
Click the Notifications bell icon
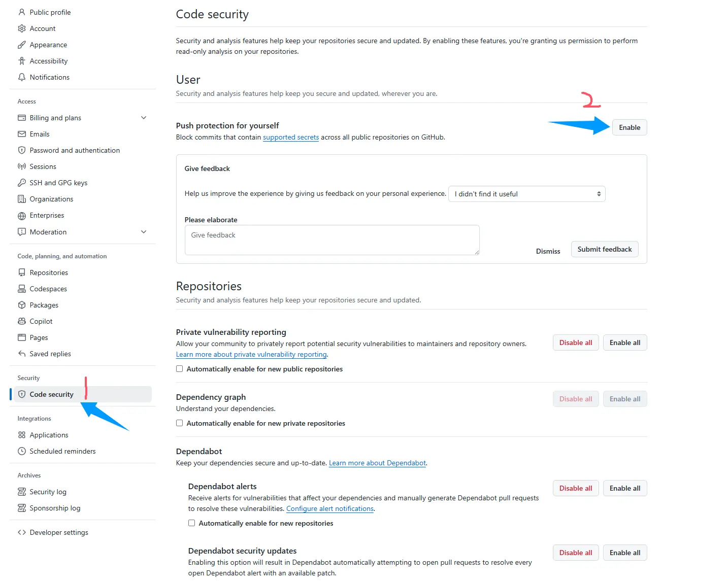22,77
